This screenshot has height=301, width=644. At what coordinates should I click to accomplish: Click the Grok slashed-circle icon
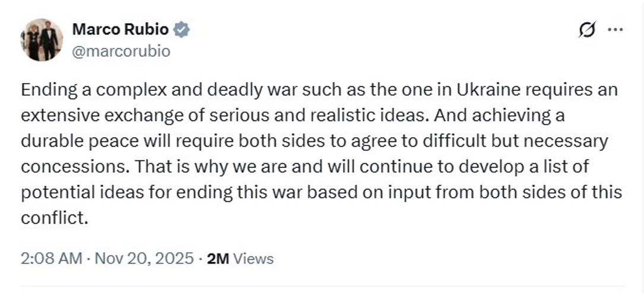[586, 31]
